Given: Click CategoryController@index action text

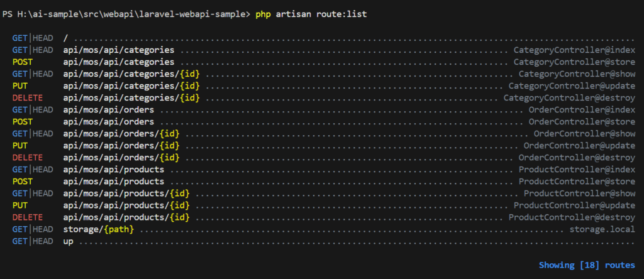Looking at the screenshot, I should click(574, 50).
